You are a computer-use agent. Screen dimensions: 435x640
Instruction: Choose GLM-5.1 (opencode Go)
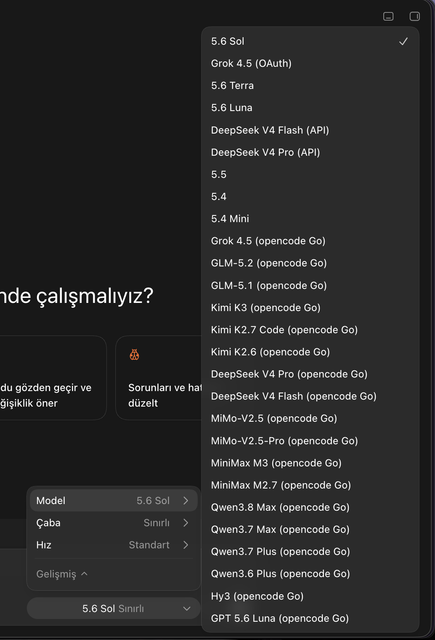point(310,285)
